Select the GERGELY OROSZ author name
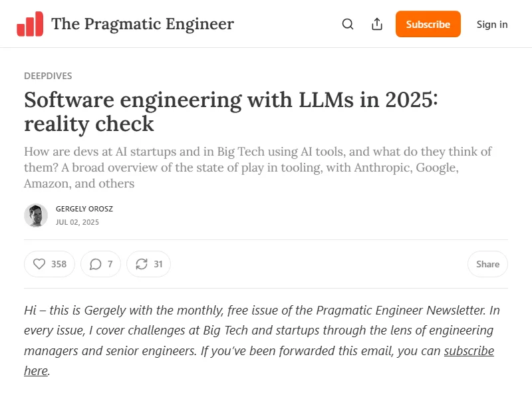This screenshot has height=399, width=532. click(x=84, y=209)
